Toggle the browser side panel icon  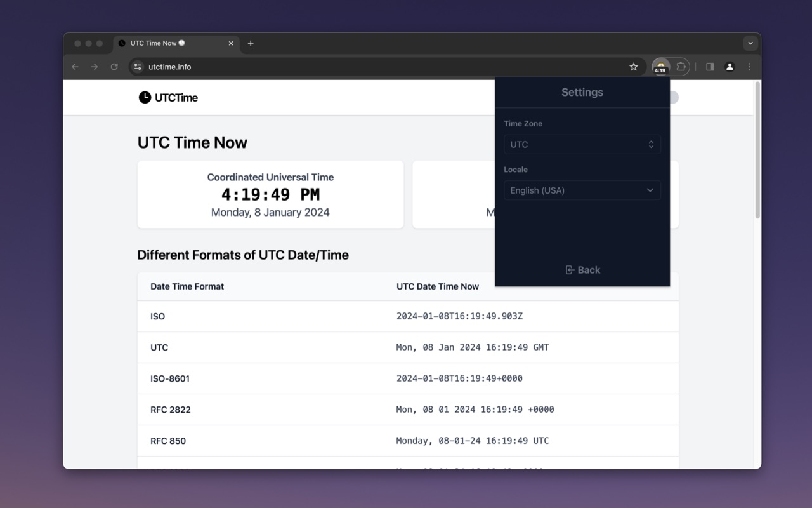pos(710,67)
